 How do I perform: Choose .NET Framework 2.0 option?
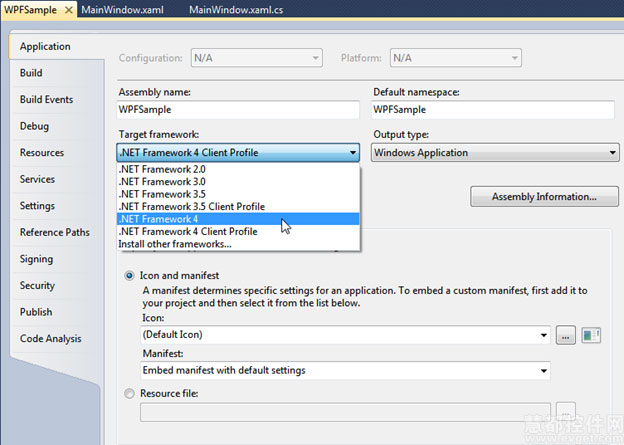(x=238, y=169)
